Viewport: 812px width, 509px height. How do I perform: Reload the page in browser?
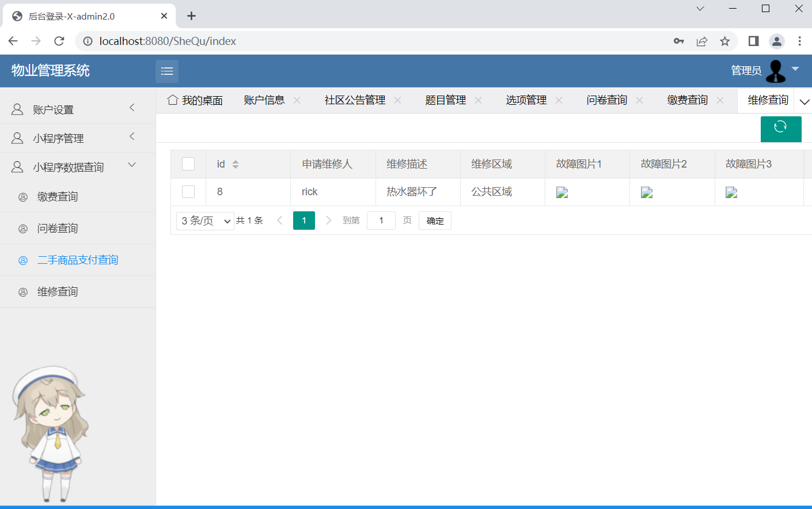(59, 41)
